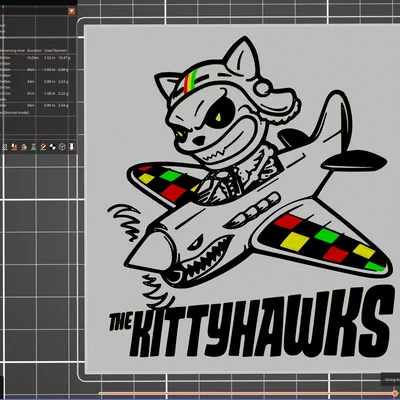Toggle color changes visibility icon
This screenshot has width=400, height=400.
pyautogui.click(x=24, y=147)
